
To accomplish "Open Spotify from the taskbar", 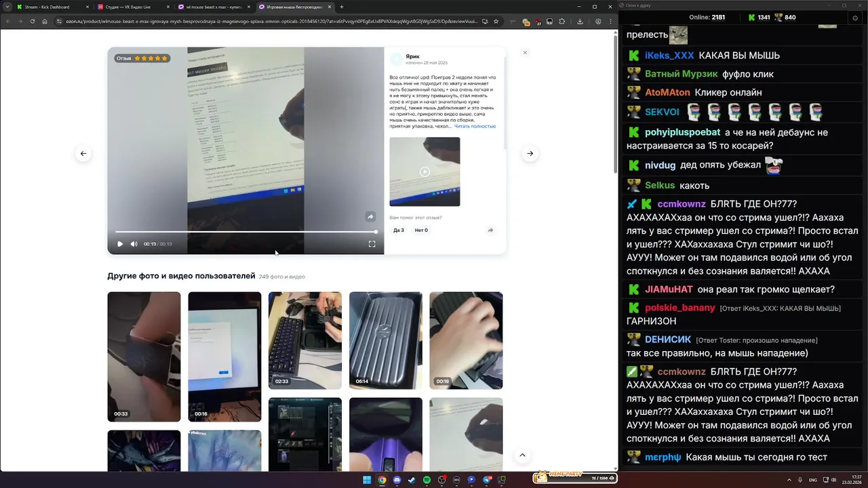I will pos(427,480).
